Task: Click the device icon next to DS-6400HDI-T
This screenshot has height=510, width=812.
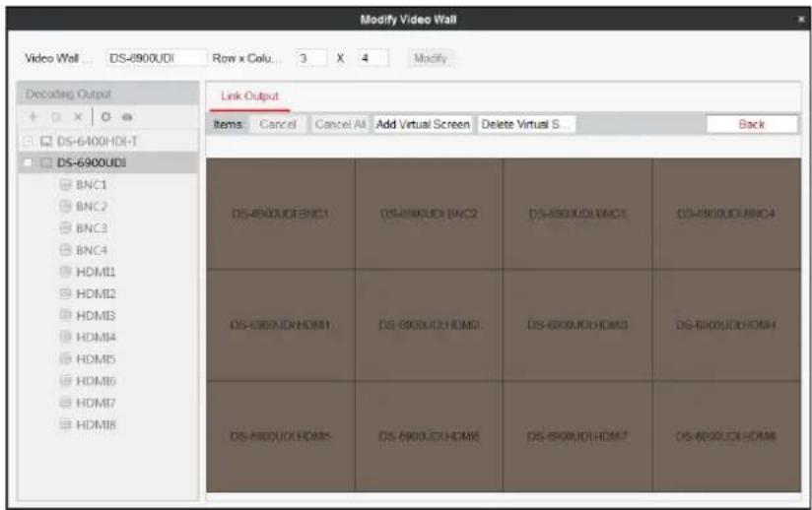Action: click(46, 141)
